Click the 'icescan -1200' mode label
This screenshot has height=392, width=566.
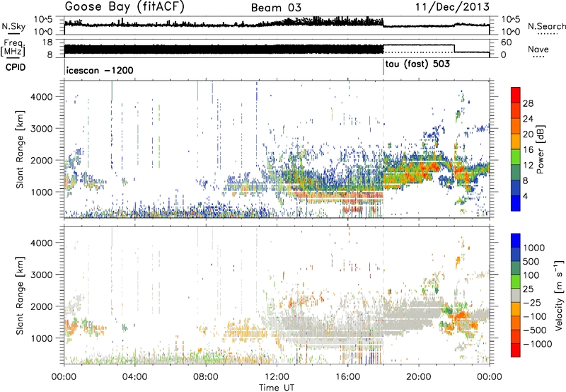point(100,70)
